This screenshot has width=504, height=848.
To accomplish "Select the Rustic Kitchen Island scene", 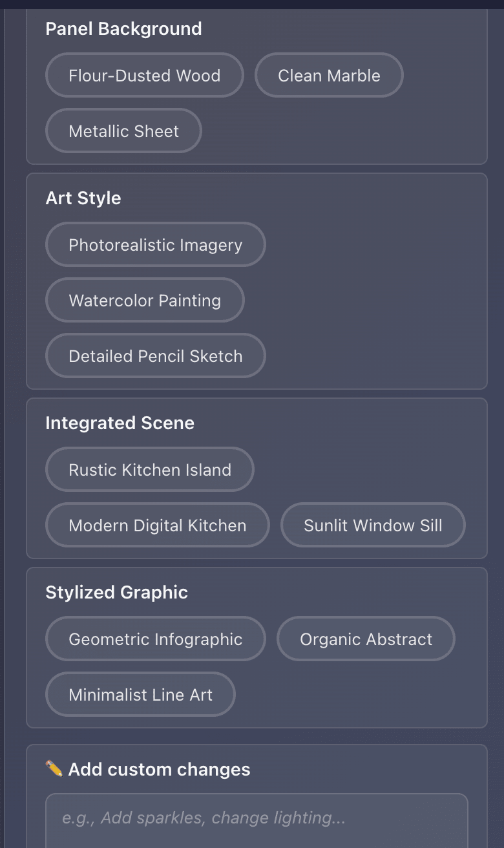I will point(149,470).
